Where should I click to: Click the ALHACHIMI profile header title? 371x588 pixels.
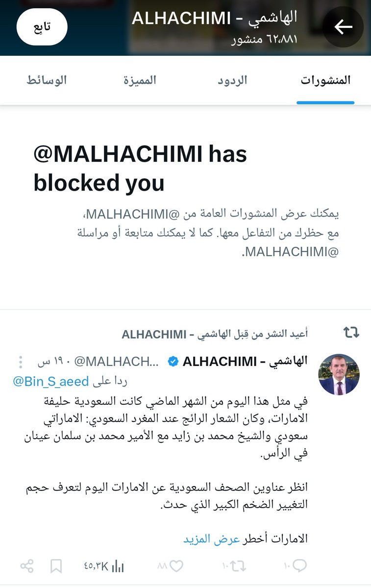tap(214, 18)
